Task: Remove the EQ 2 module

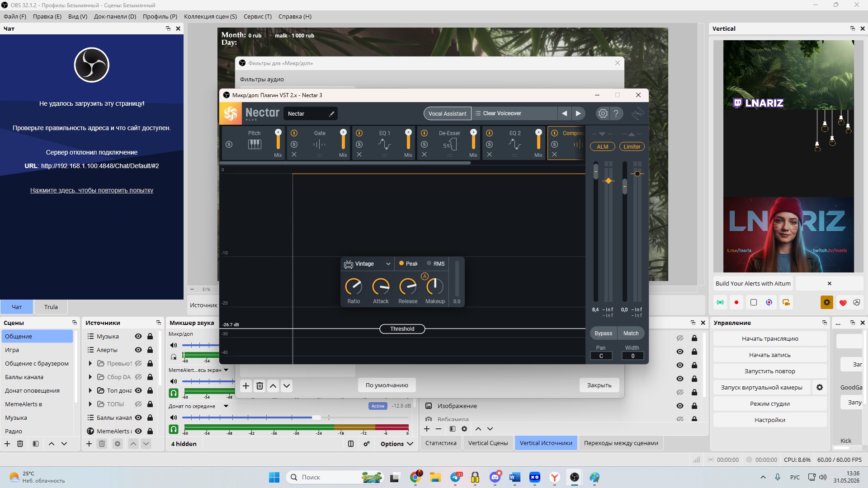Action: coord(489,155)
